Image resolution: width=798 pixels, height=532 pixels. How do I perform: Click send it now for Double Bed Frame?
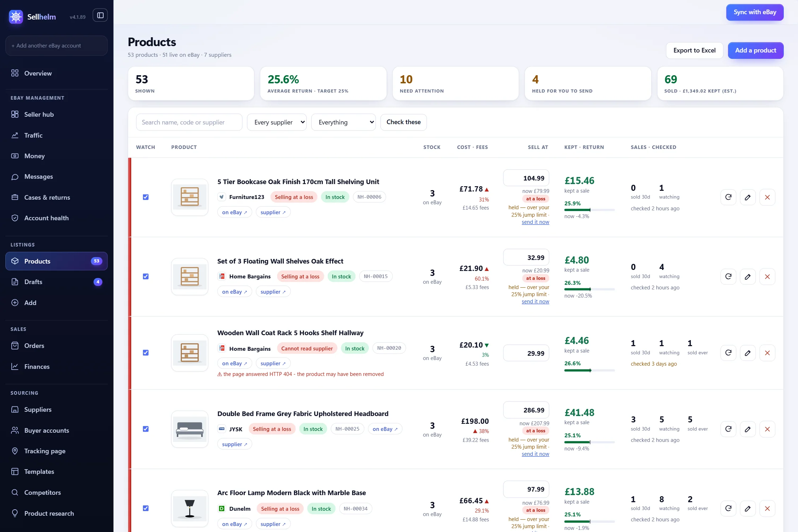(535, 454)
